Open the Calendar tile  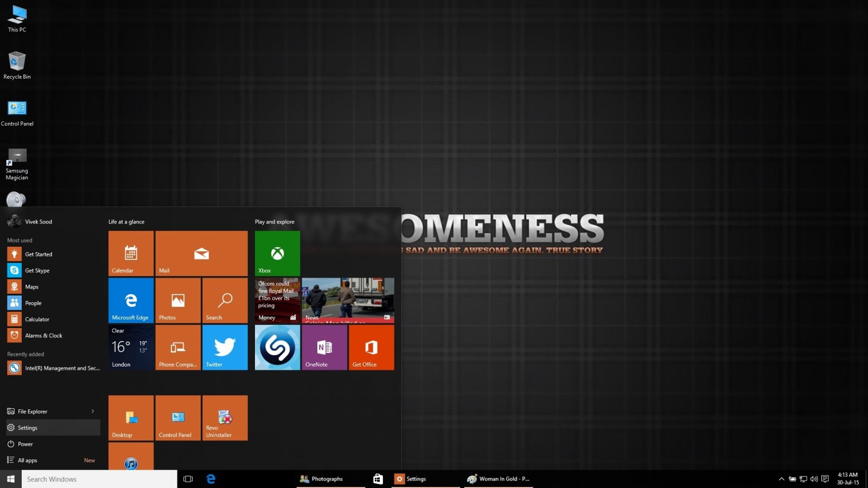point(131,253)
